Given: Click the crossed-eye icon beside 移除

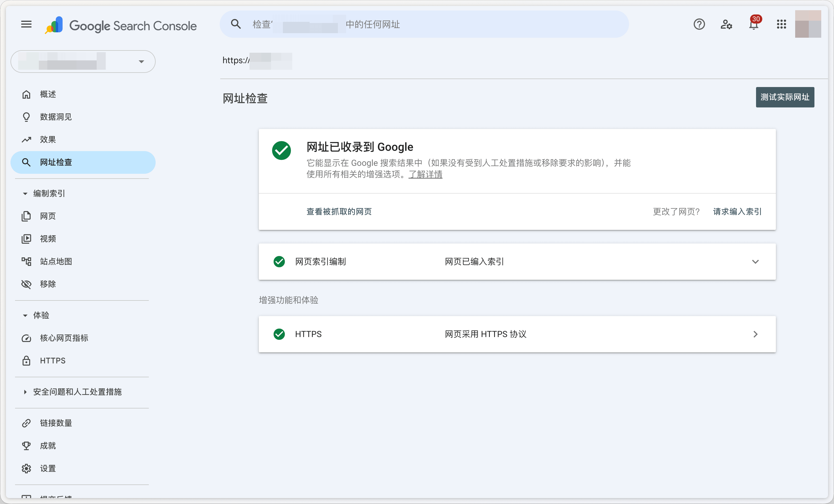Looking at the screenshot, I should pyautogui.click(x=26, y=284).
